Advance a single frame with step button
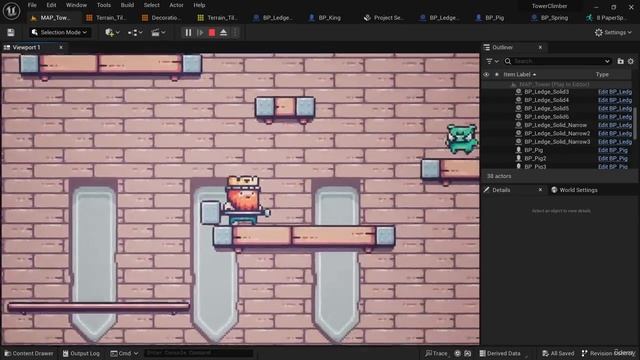This screenshot has height=360, width=640. pos(200,33)
